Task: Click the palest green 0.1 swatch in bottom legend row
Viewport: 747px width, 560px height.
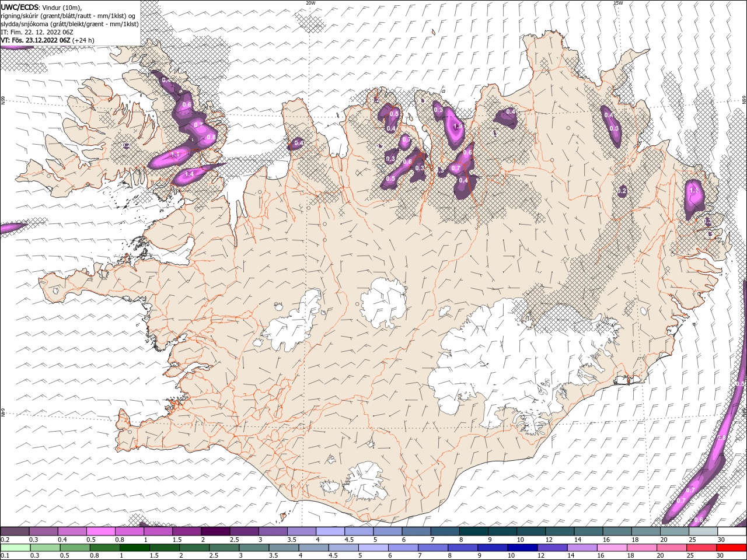Action: (15, 548)
